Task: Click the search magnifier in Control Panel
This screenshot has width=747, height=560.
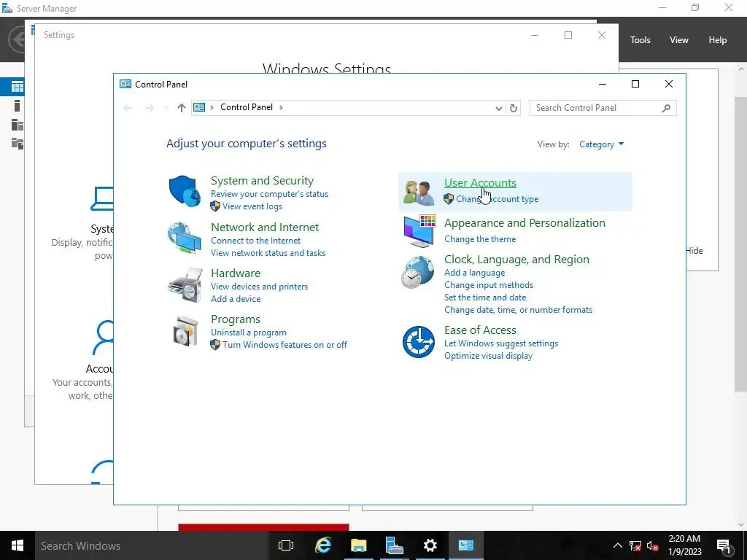Action: pyautogui.click(x=666, y=108)
